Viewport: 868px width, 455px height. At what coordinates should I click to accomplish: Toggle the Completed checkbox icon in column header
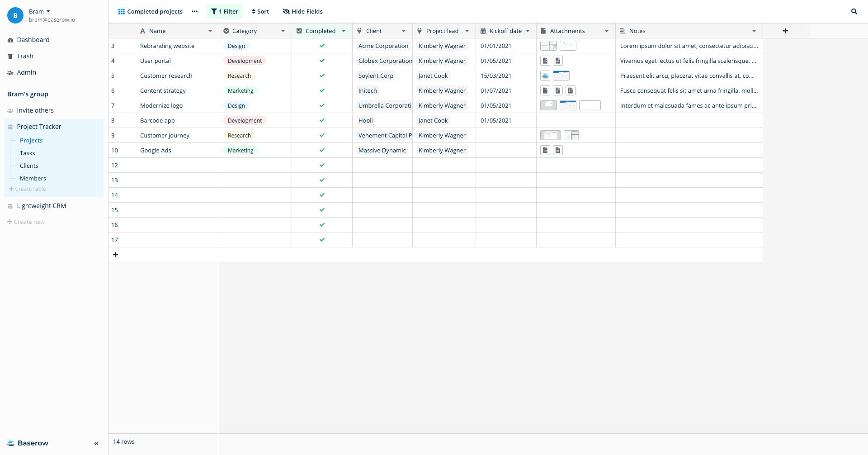[x=299, y=30]
